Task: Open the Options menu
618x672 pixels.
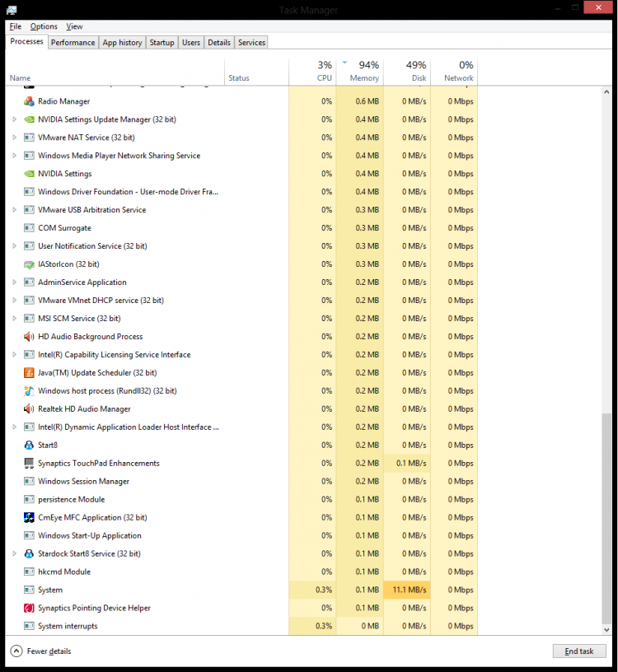Action: 44,26
